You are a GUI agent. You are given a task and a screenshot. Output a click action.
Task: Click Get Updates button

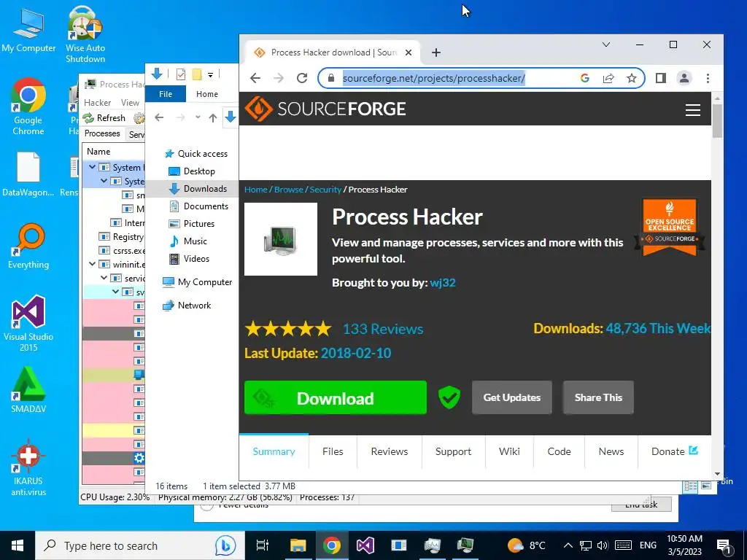pyautogui.click(x=511, y=397)
